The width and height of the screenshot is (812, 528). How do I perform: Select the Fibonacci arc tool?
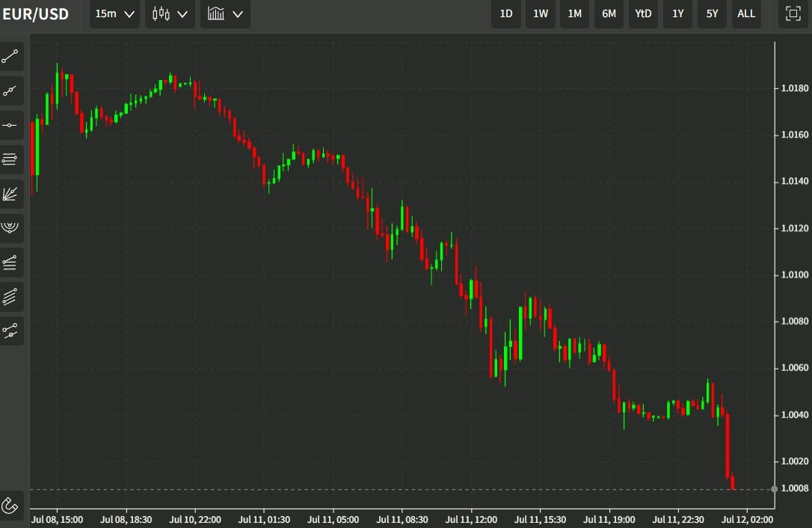pos(10,228)
